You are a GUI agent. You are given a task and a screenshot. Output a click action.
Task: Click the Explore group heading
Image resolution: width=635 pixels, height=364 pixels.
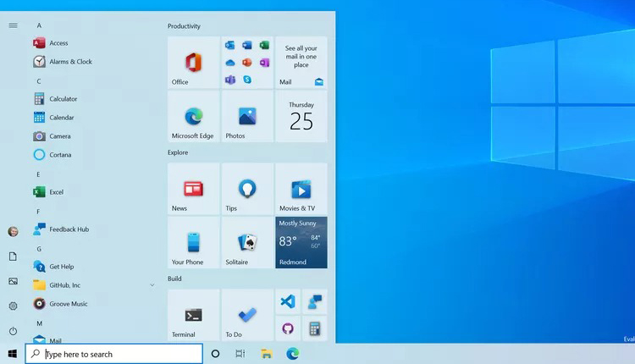coord(178,152)
